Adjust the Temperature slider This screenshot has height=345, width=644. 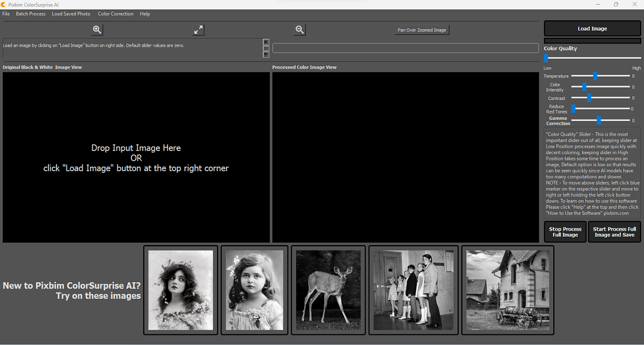tap(595, 76)
